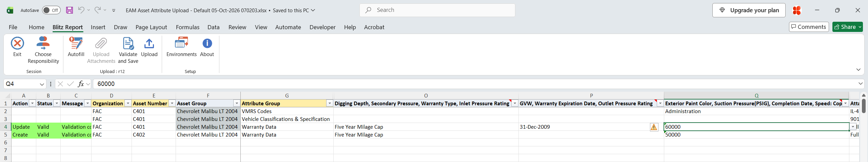Cancel formula entry X icon
Viewport: 868px width, 162px height.
[60, 84]
